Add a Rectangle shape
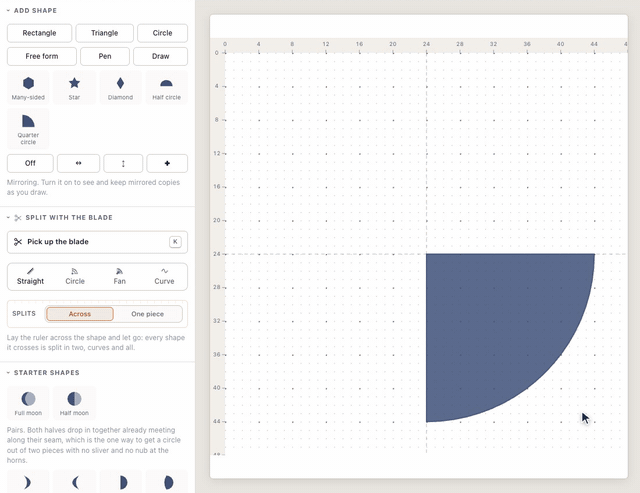 tap(39, 33)
